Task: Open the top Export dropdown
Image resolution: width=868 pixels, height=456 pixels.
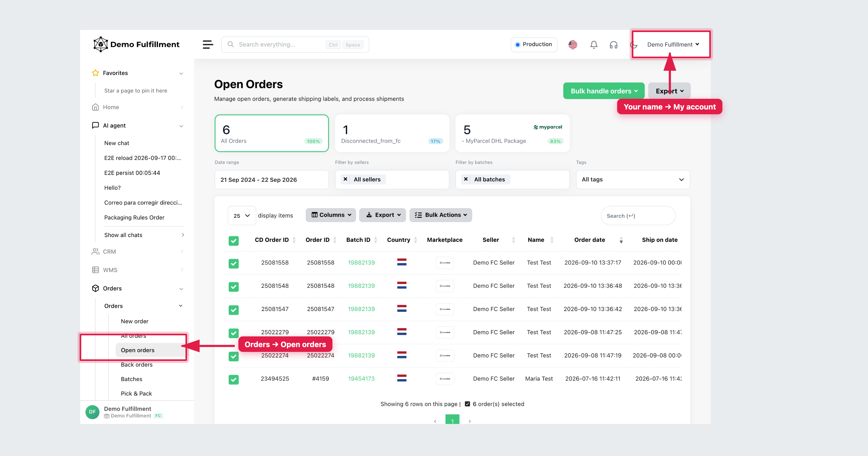Action: [669, 91]
